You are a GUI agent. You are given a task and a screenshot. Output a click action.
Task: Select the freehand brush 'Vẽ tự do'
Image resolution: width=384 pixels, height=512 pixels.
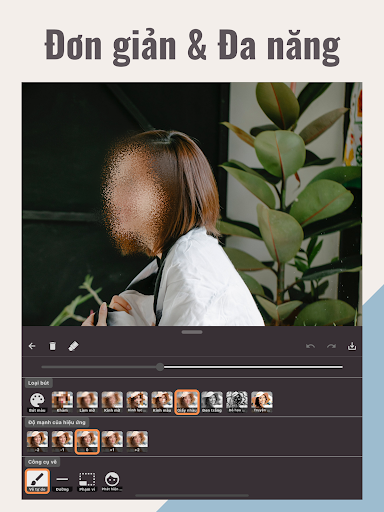point(37,481)
